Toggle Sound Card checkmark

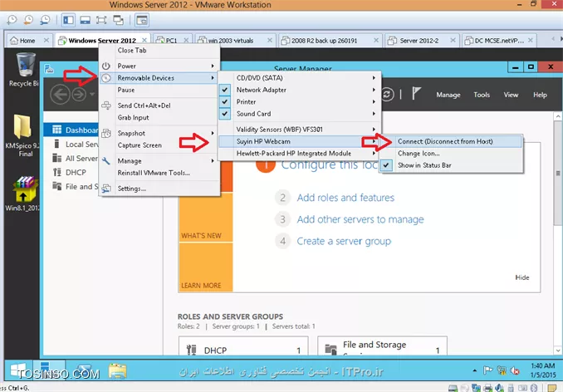coord(225,114)
